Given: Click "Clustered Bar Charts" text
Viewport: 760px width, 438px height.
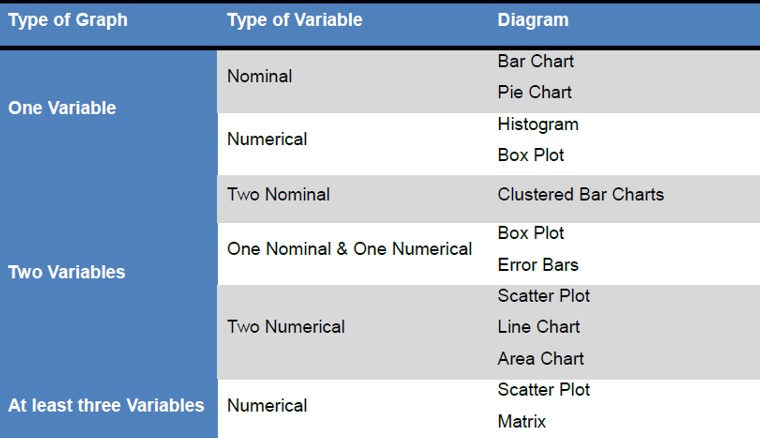Looking at the screenshot, I should [x=580, y=194].
